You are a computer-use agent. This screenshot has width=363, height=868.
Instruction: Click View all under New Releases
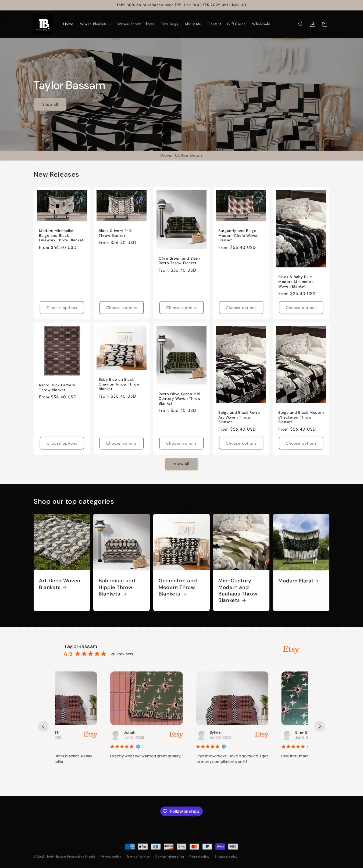pos(181,464)
